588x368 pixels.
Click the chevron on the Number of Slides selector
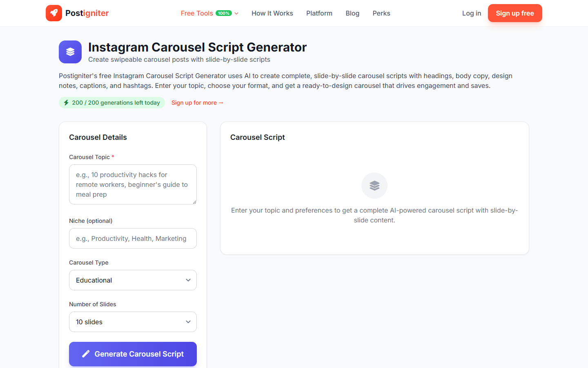[x=188, y=322]
